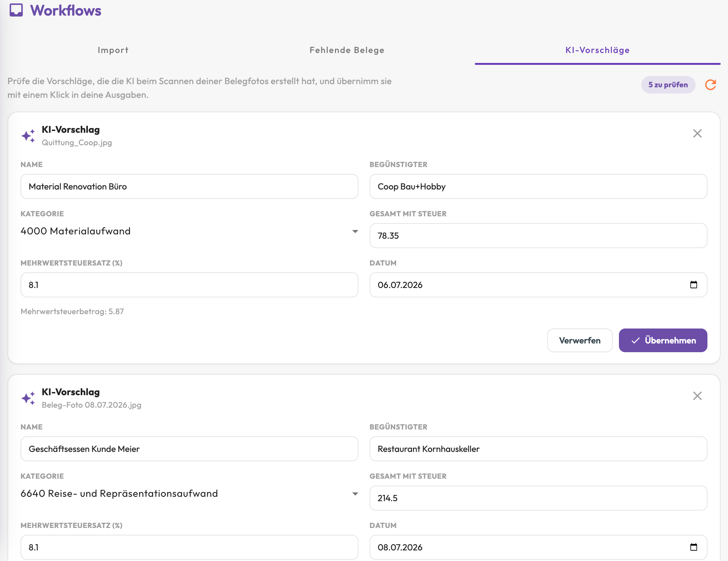Click sparkle icon of Beleg-Foto card
The image size is (728, 561).
(x=28, y=398)
